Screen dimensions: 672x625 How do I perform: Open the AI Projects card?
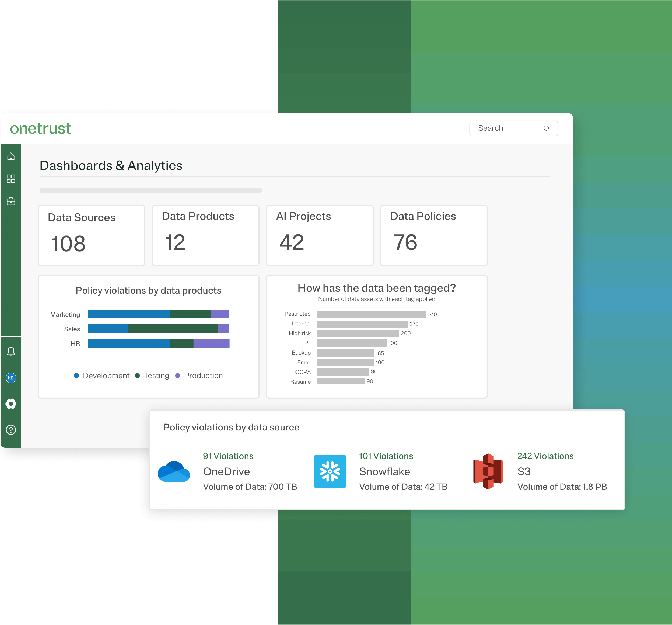click(x=320, y=235)
